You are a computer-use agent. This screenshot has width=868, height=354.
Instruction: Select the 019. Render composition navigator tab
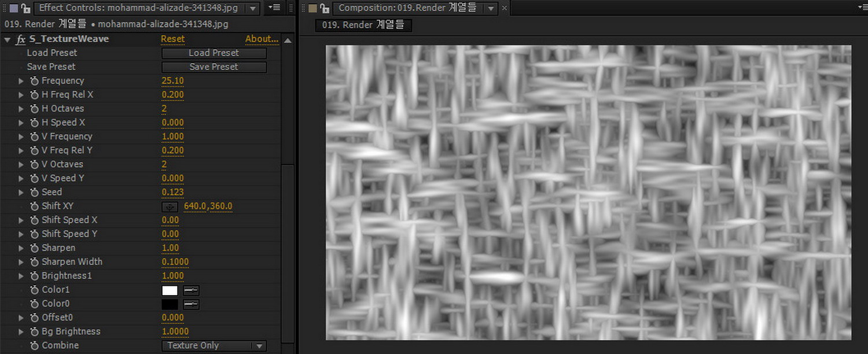[x=363, y=25]
